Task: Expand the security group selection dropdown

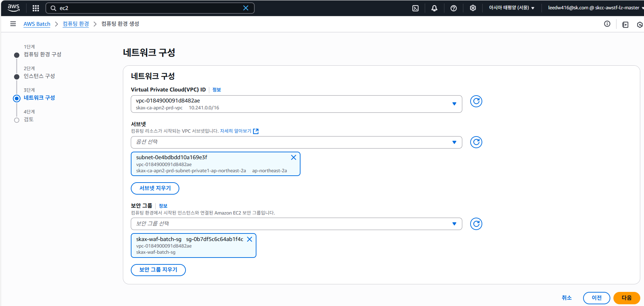Action: coord(454,224)
